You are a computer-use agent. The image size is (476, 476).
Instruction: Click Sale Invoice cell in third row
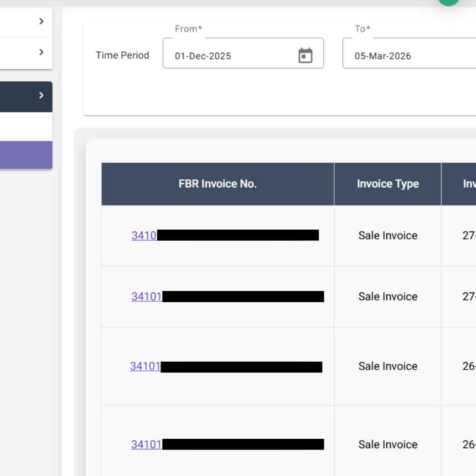pos(388,366)
